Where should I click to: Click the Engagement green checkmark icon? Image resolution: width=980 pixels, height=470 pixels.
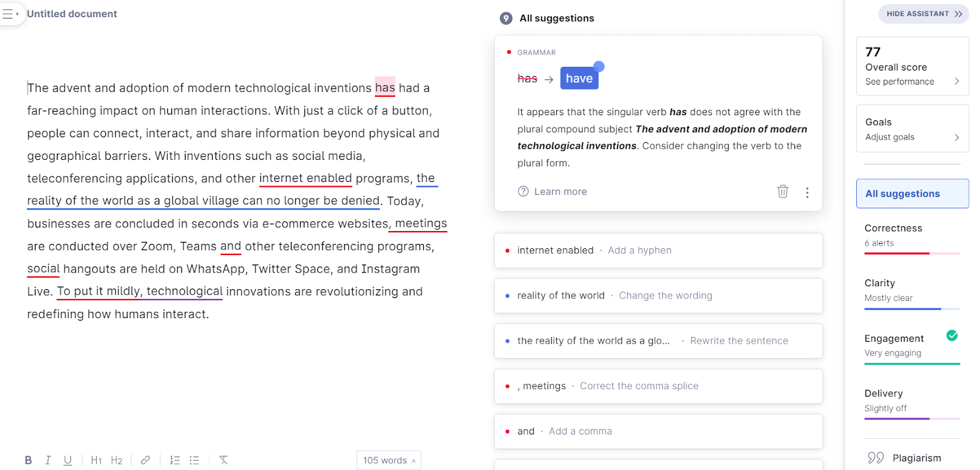952,335
